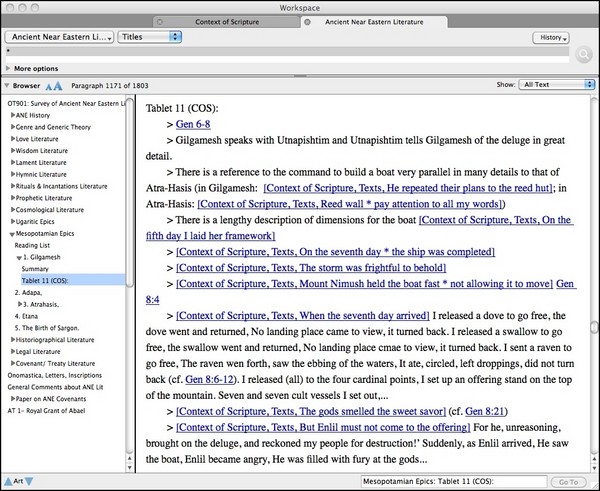Expand Hymnic Literature node
Screen dimensions: 600x491
pyautogui.click(x=13, y=174)
